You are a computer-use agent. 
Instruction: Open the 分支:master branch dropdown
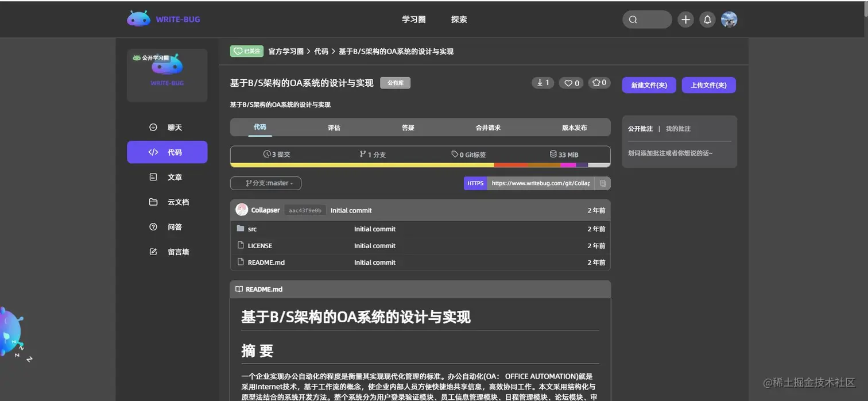point(266,183)
